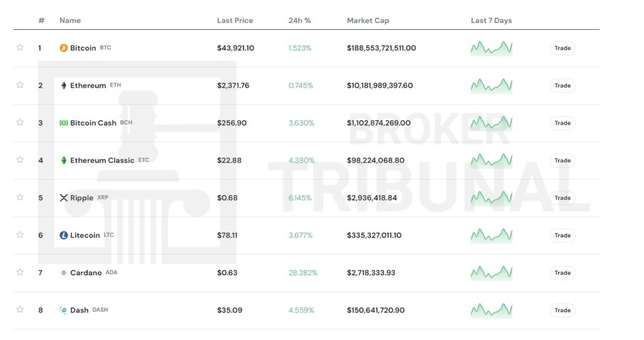
Task: Click the Dash logo icon
Action: 63,310
